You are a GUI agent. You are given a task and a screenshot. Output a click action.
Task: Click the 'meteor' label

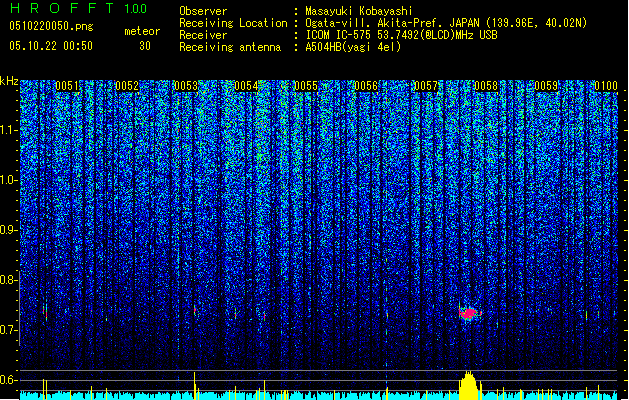tap(142, 31)
